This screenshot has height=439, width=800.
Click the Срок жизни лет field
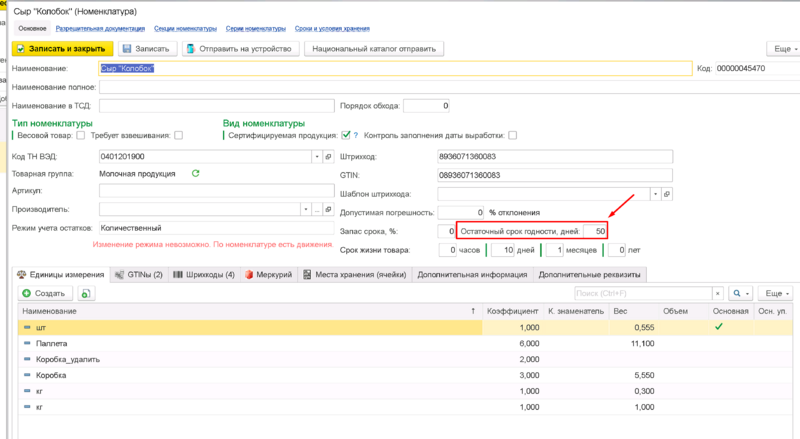tap(617, 250)
